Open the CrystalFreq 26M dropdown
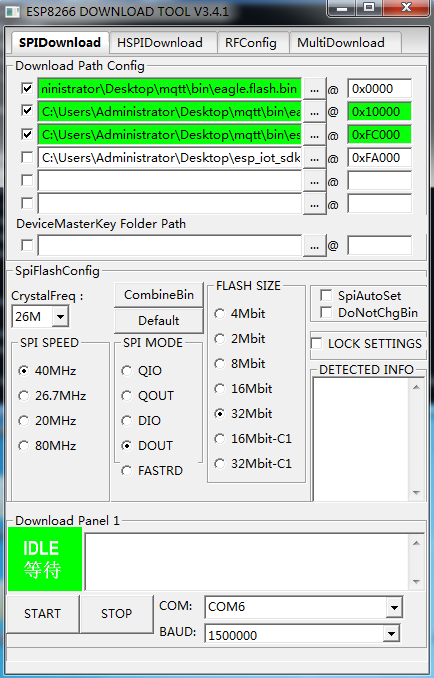This screenshot has width=434, height=678. 61,317
